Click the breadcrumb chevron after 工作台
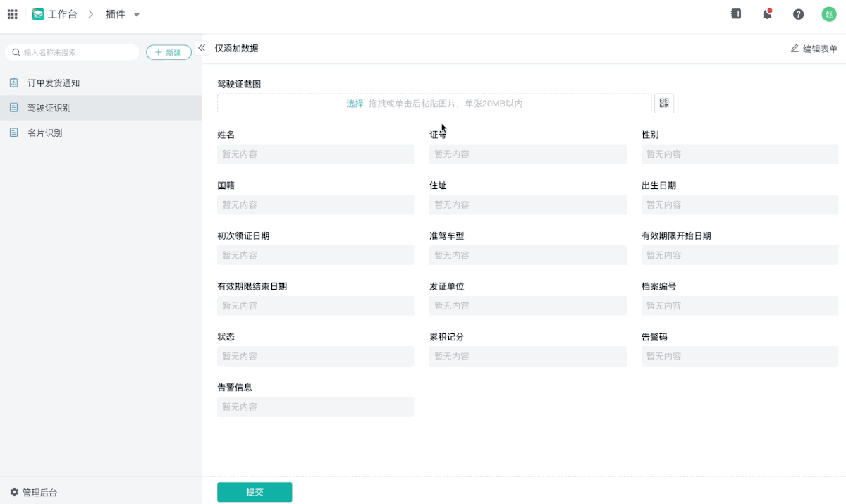The height and width of the screenshot is (504, 846). [x=91, y=14]
